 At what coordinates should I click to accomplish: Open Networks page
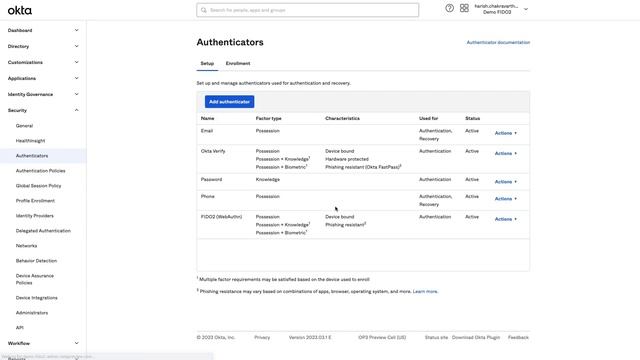(x=27, y=246)
